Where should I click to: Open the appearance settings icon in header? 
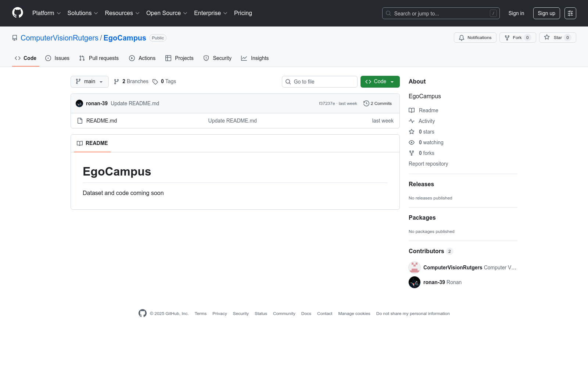(x=570, y=13)
